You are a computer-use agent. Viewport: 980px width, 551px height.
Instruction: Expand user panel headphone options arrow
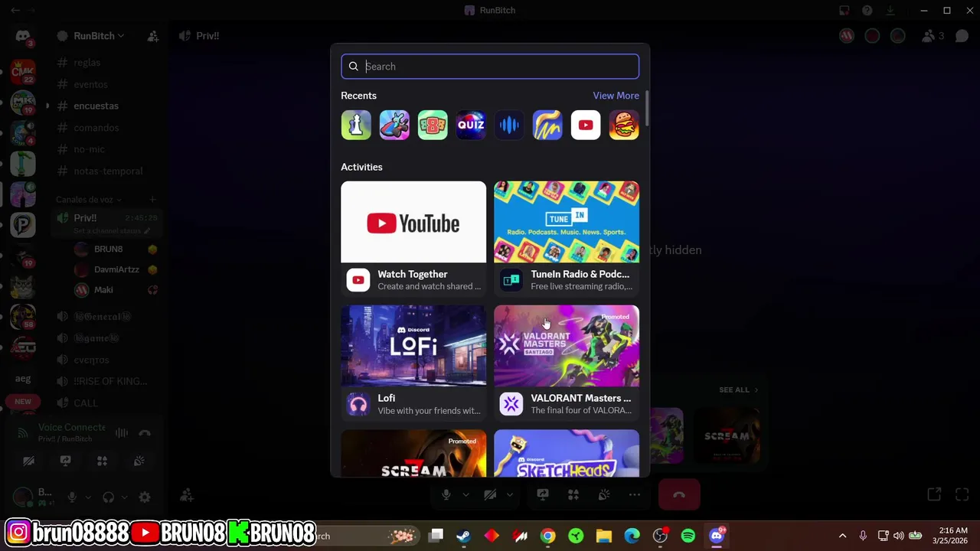[124, 497]
